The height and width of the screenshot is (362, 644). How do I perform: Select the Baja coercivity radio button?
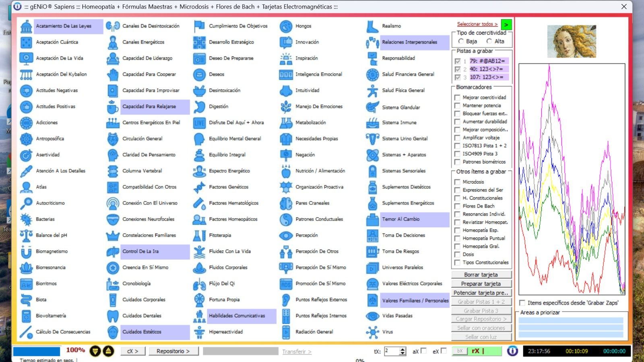click(x=461, y=41)
